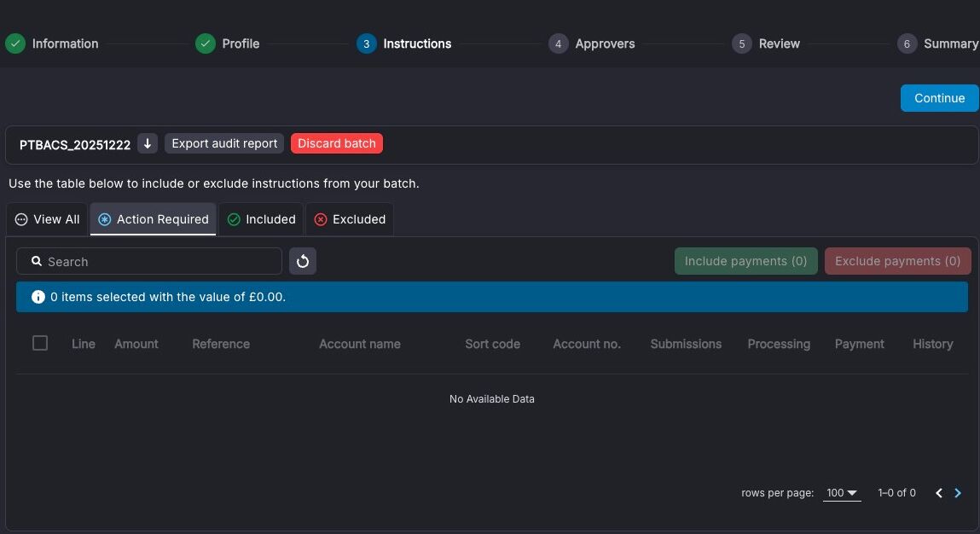Click the step 5 Review number badge
The width and height of the screenshot is (980, 534).
(x=742, y=44)
